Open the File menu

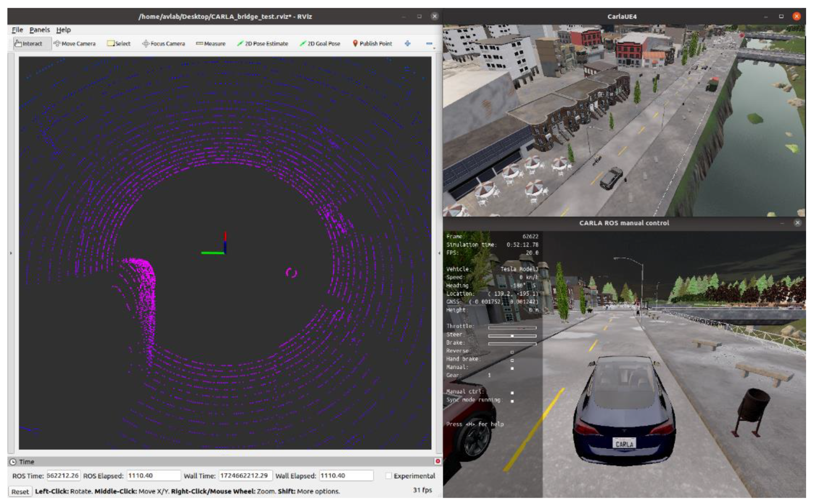pos(17,30)
